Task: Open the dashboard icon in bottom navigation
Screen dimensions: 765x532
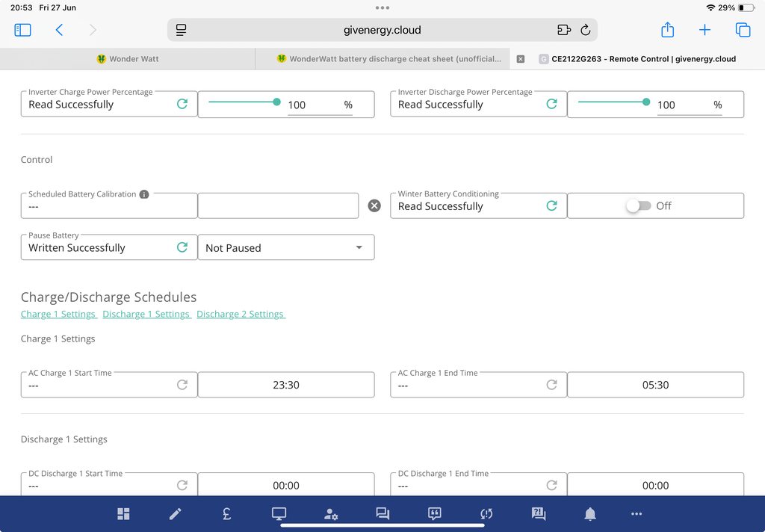Action: pos(123,514)
